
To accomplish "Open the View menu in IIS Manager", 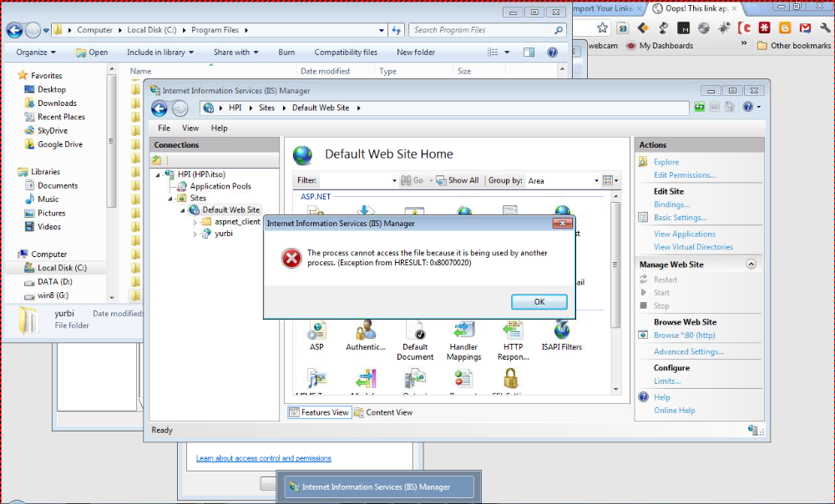I will click(191, 128).
